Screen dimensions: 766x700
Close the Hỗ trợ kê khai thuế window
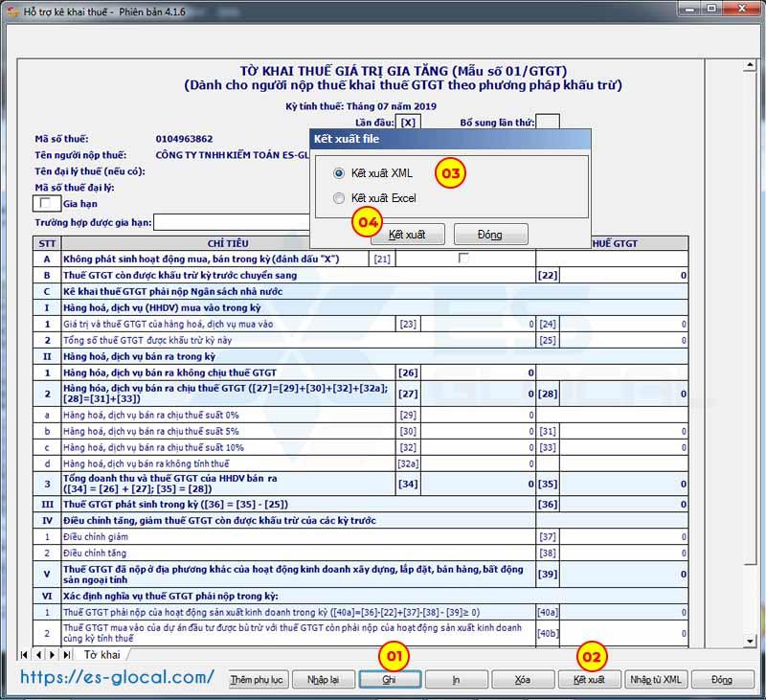coord(741,9)
